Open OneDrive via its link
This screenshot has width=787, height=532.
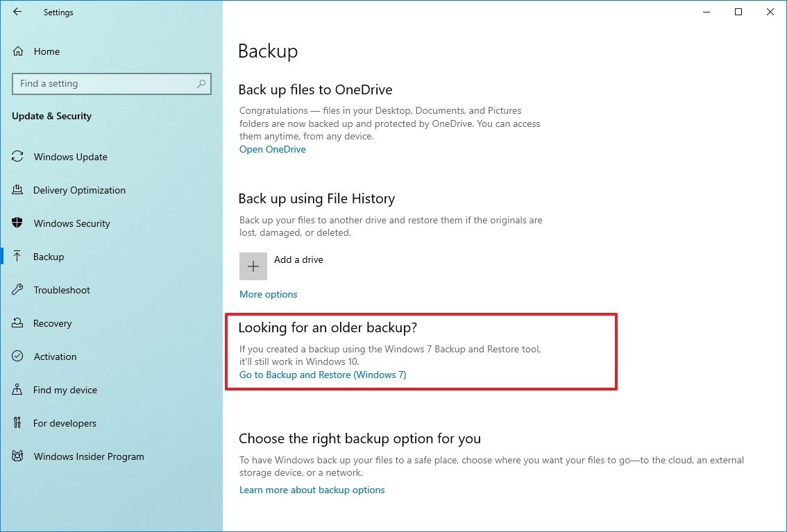click(x=272, y=149)
